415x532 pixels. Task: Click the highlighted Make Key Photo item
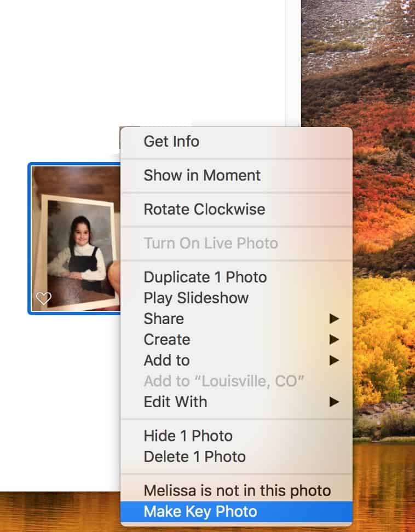point(200,511)
